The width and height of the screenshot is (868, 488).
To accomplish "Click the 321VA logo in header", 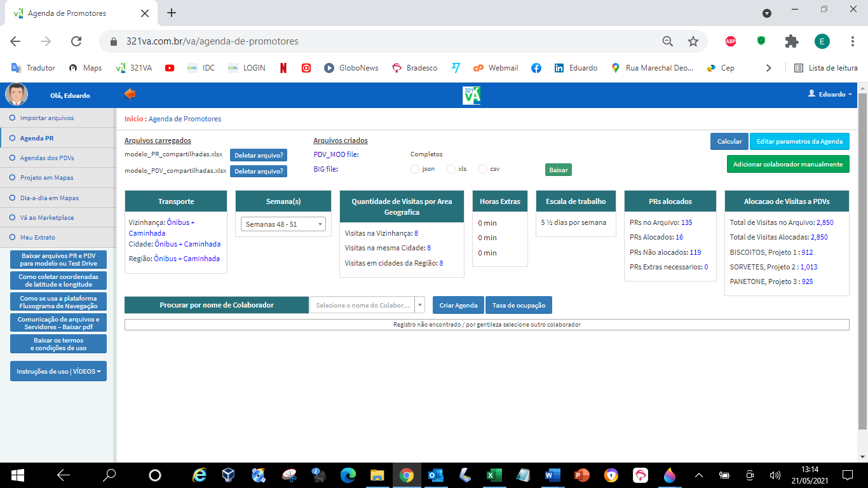I will pyautogui.click(x=471, y=95).
